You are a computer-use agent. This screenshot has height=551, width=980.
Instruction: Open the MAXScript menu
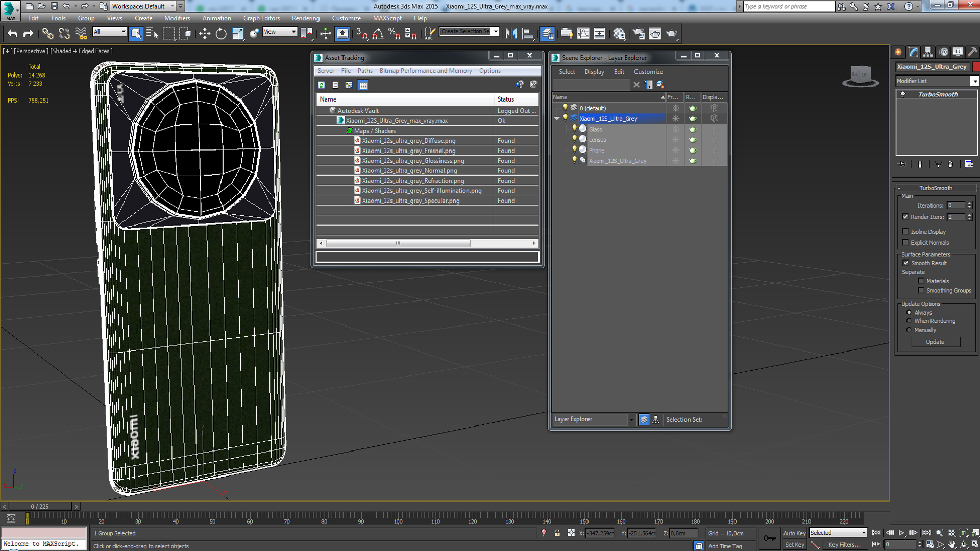[387, 18]
